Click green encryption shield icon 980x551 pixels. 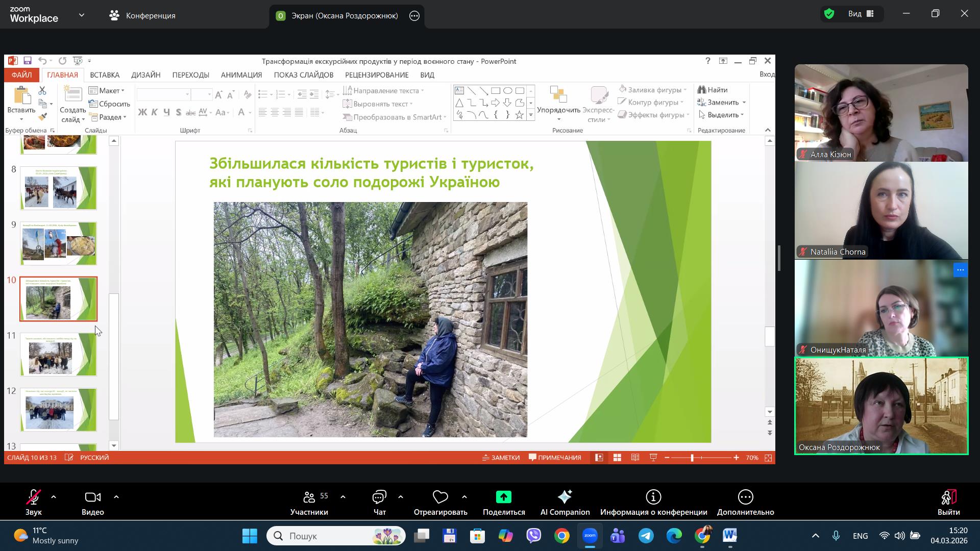829,14
